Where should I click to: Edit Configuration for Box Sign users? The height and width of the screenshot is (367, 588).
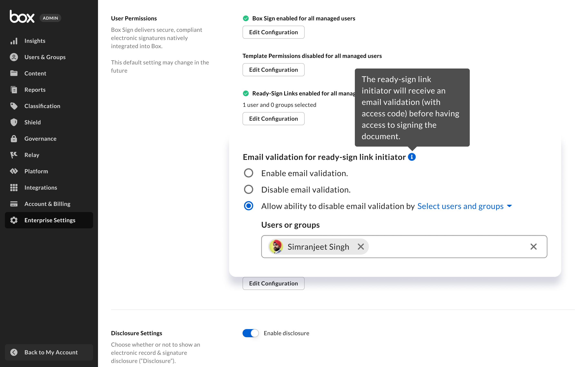pos(273,32)
